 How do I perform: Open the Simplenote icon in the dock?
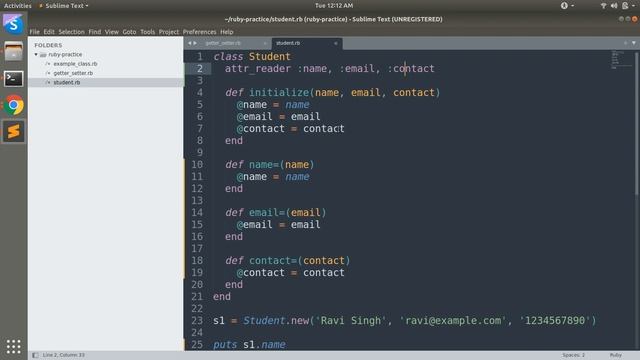pos(13,24)
